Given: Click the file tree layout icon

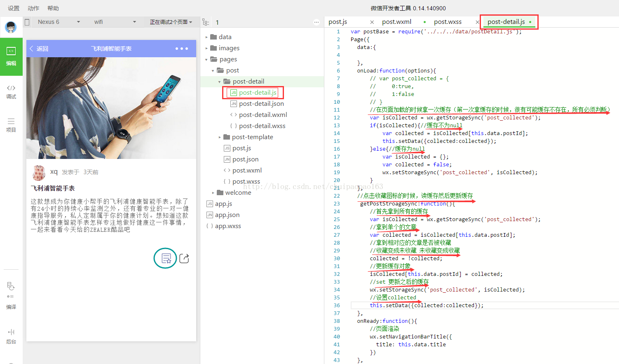Looking at the screenshot, I should point(206,22).
